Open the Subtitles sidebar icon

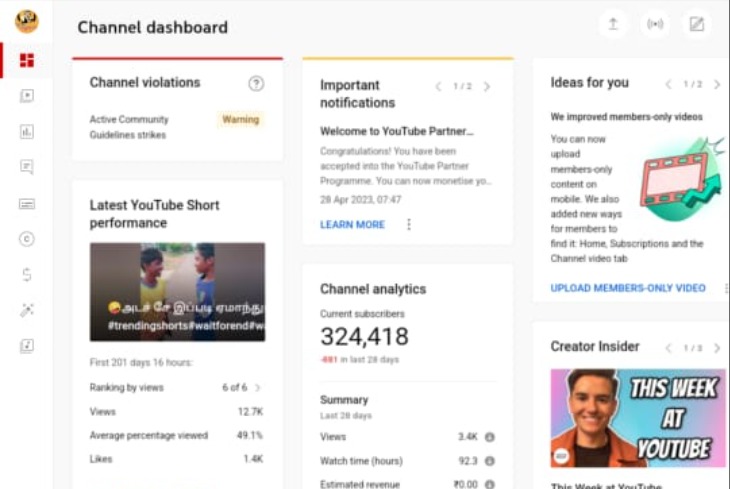point(27,204)
